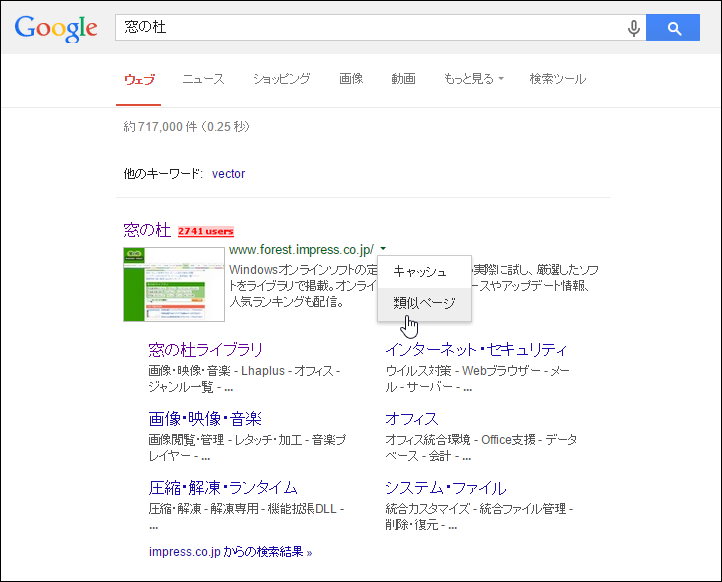
Task: Open the 圧縮・解凍・ランタイム sitelink
Action: pos(223,488)
